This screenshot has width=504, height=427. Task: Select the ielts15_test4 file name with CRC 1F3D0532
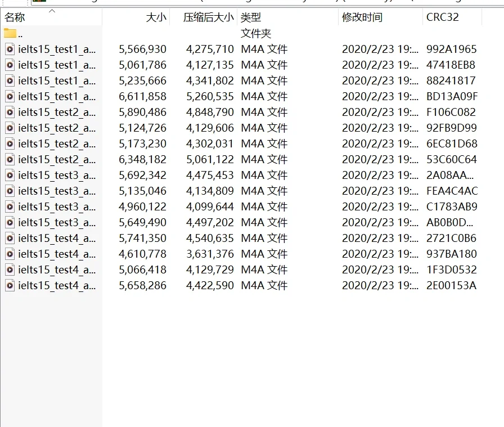click(57, 270)
